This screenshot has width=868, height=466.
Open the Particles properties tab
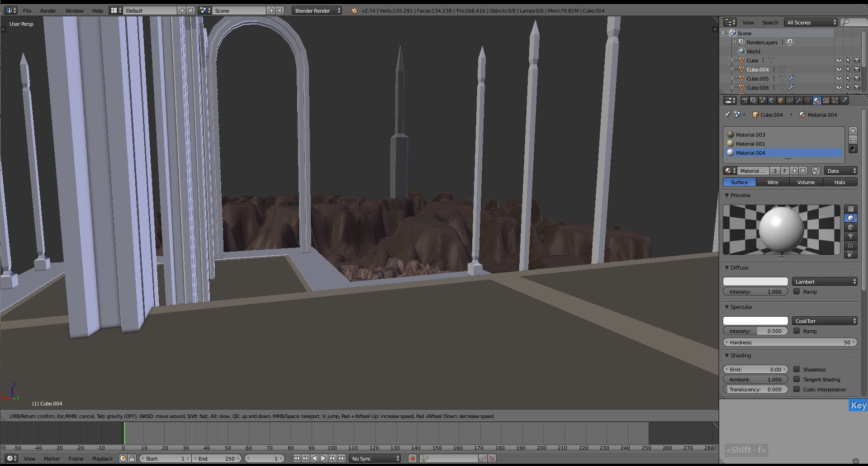tap(835, 100)
